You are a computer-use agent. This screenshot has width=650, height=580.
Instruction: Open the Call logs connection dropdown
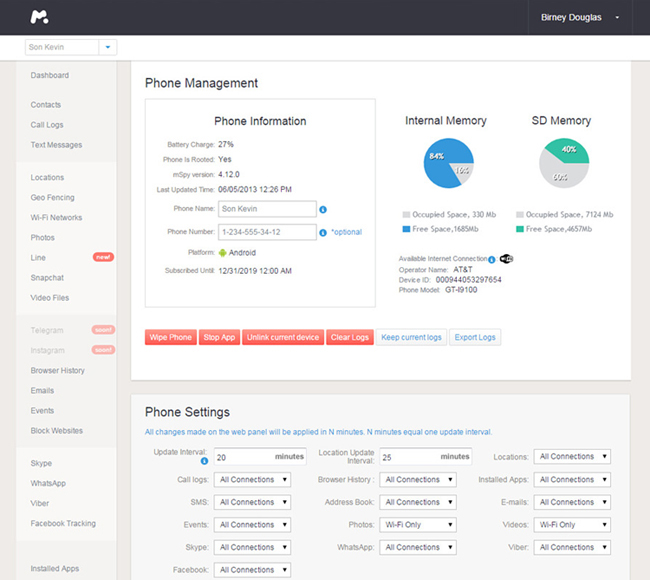coord(252,480)
